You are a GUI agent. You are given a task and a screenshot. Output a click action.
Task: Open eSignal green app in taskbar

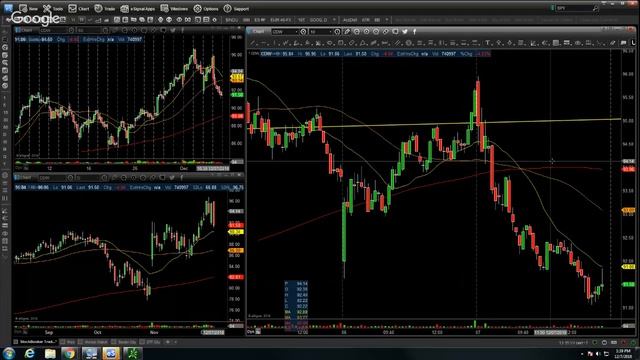[133, 353]
